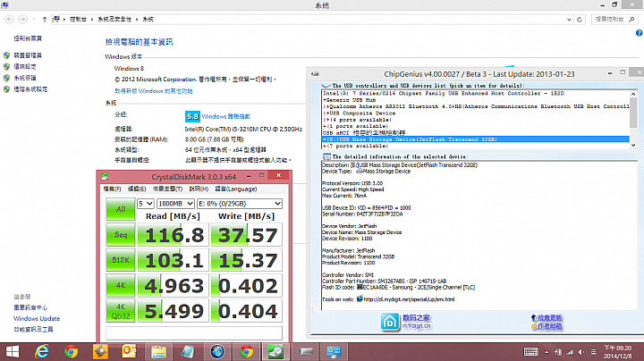
Task: Open the link for more Windows features
Action: (x=154, y=91)
